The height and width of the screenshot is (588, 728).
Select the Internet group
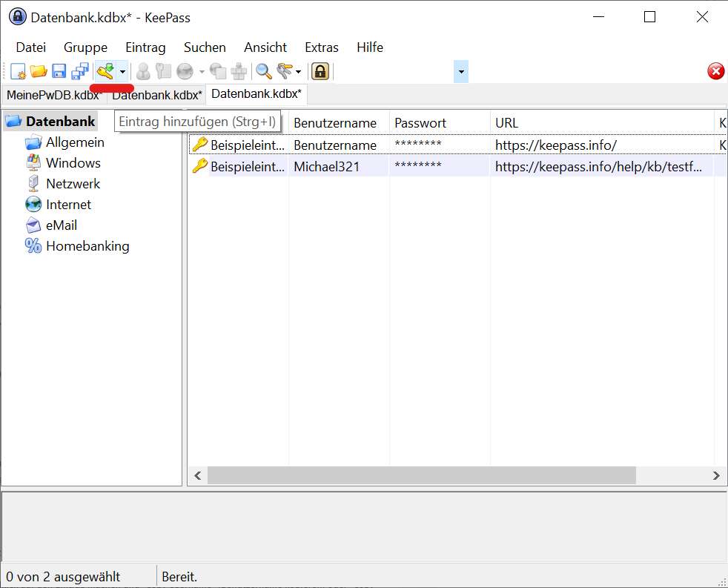[x=68, y=205]
